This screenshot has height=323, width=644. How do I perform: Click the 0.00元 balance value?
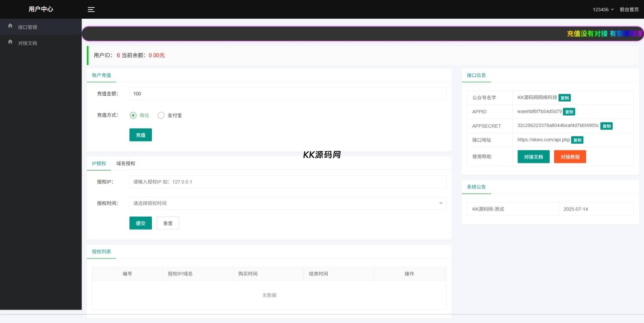(x=157, y=55)
